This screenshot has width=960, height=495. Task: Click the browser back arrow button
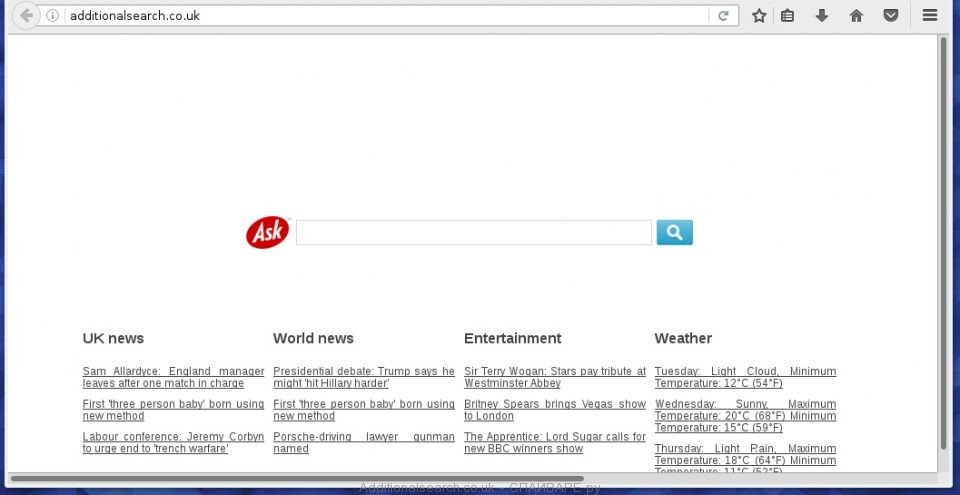tap(27, 15)
